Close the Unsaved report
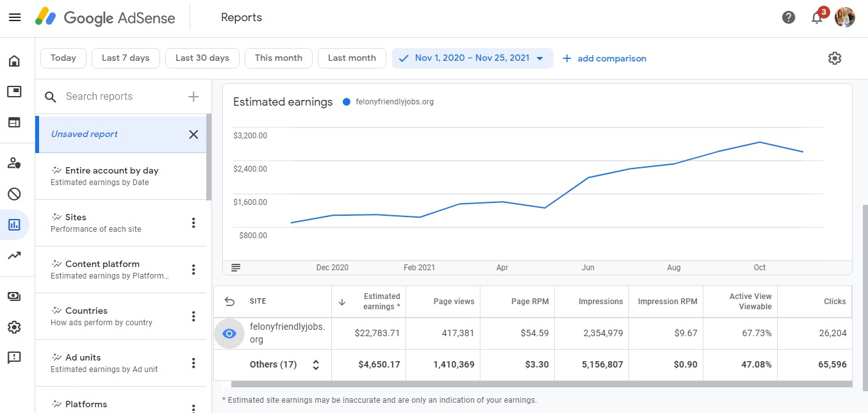Viewport: 868px width, 413px height. (193, 134)
